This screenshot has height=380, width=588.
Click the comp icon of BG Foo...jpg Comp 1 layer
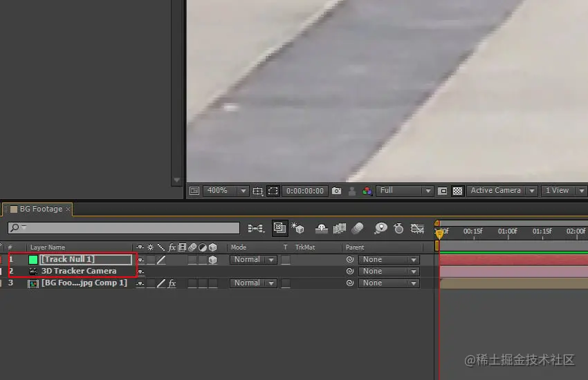(33, 283)
